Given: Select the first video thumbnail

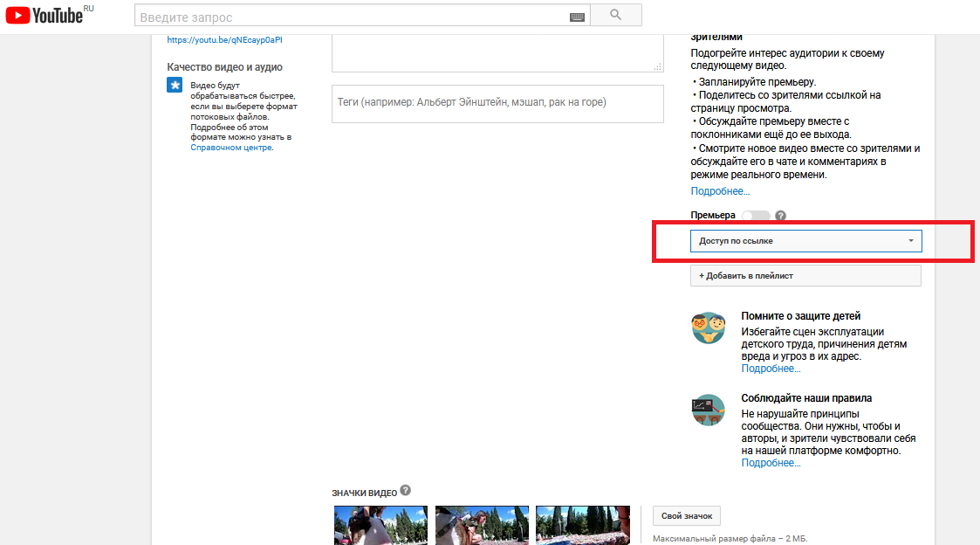Looking at the screenshot, I should (x=380, y=525).
